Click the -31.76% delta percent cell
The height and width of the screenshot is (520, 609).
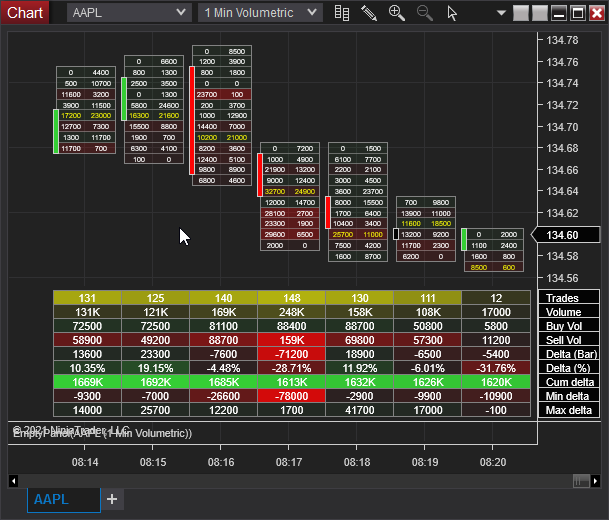tap(496, 368)
